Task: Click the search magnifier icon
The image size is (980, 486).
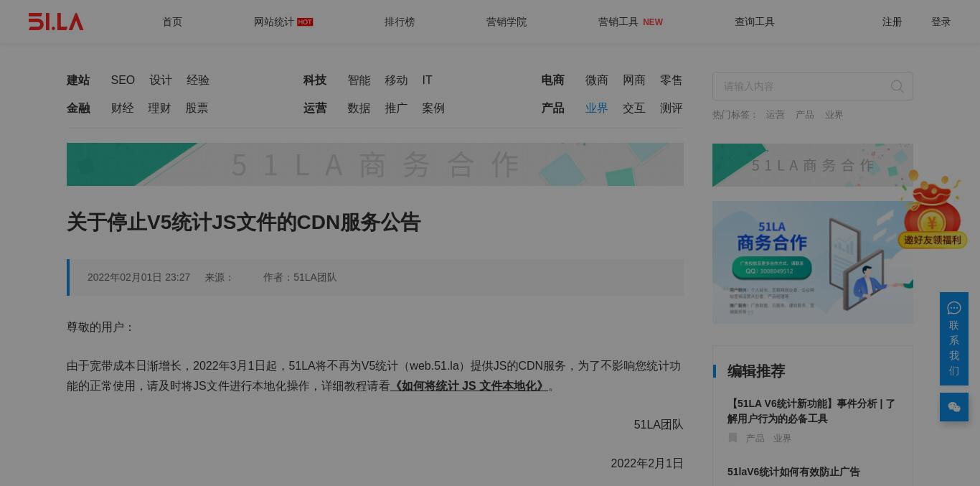Action: [897, 86]
